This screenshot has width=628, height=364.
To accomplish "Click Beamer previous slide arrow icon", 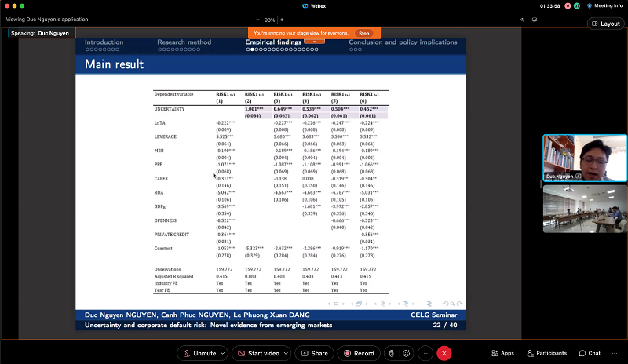I will coord(329,304).
